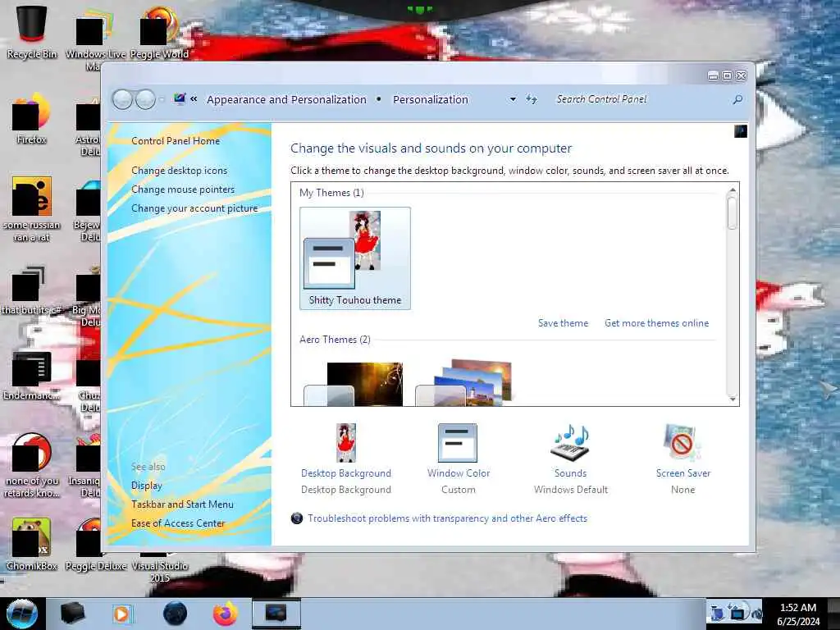The image size is (840, 630).
Task: Open the Window Color icon
Action: tap(457, 442)
